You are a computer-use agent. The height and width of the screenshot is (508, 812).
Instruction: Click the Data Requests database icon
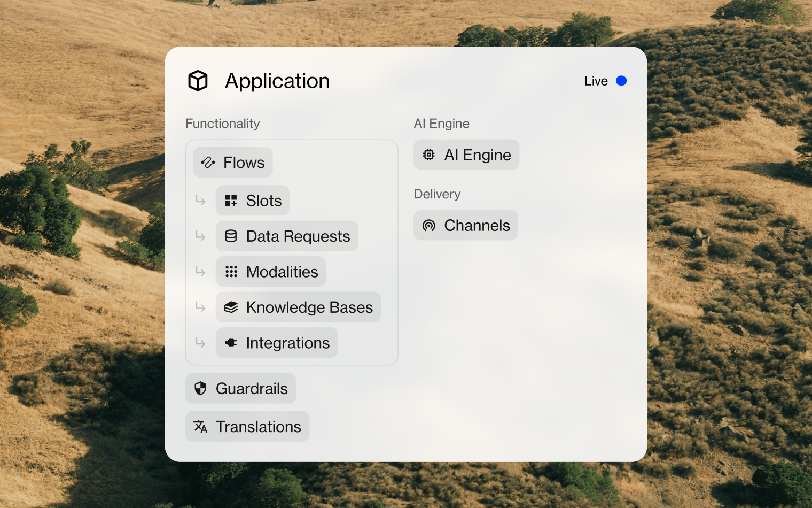click(x=231, y=236)
